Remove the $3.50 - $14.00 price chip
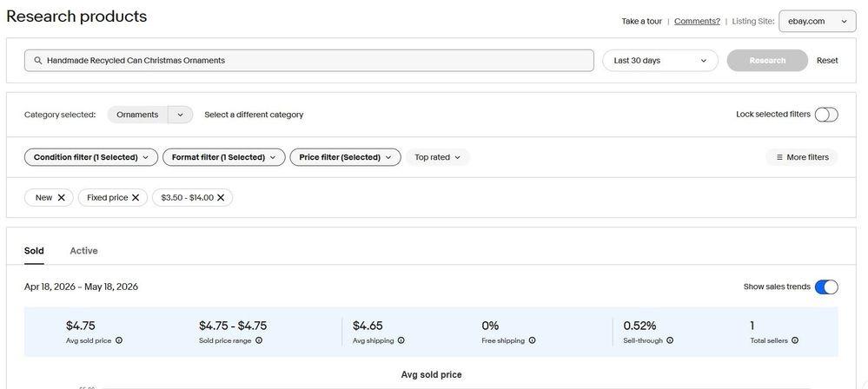This screenshot has width=868, height=389. [x=221, y=198]
